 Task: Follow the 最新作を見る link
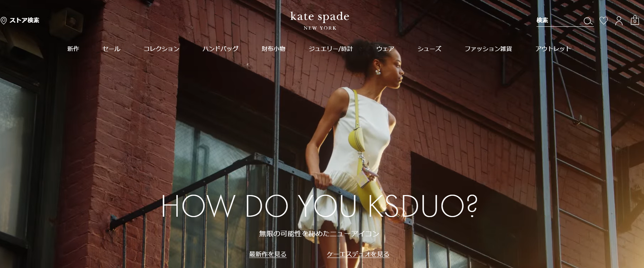pyautogui.click(x=268, y=254)
